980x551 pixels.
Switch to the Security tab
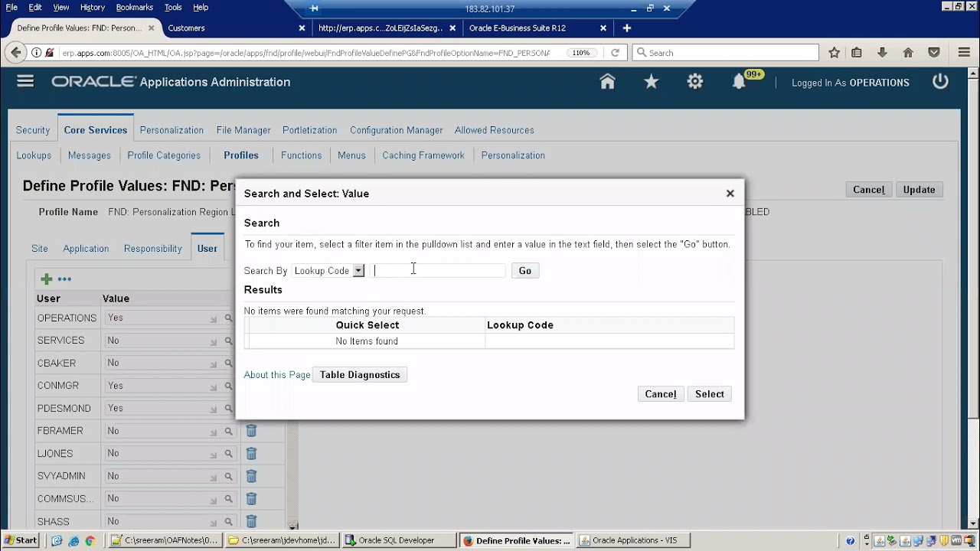point(33,130)
